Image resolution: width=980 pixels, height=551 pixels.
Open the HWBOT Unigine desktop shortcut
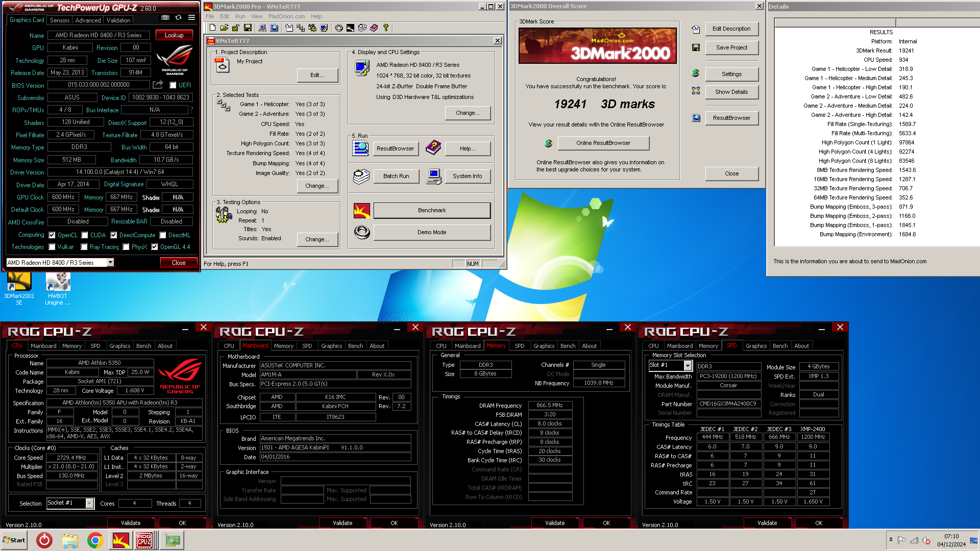click(x=58, y=289)
